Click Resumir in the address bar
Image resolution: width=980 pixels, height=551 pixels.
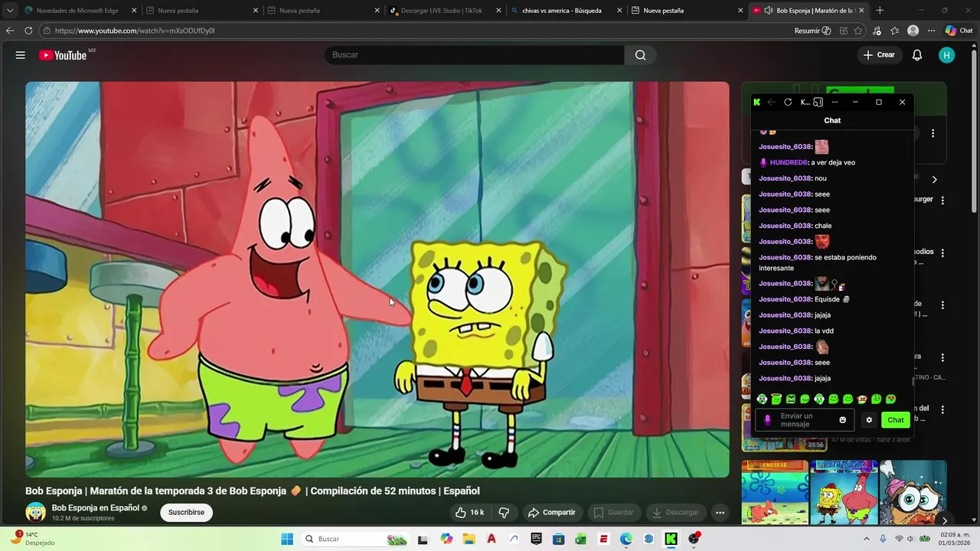coord(812,31)
